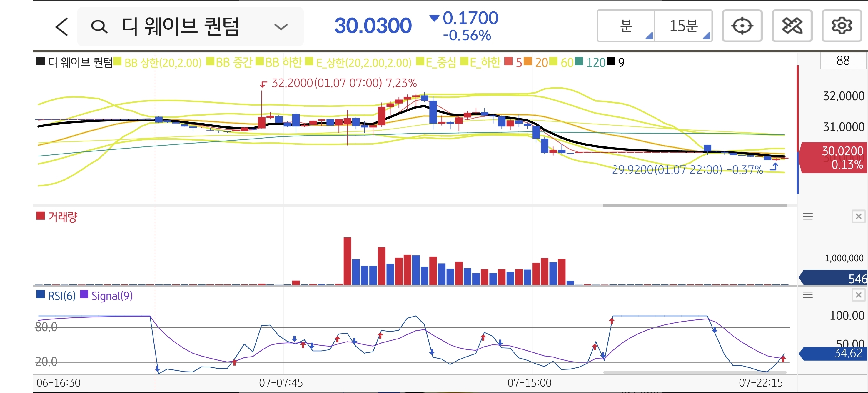Image resolution: width=868 pixels, height=393 pixels.
Task: Go back with the left arrow
Action: pyautogui.click(x=62, y=27)
